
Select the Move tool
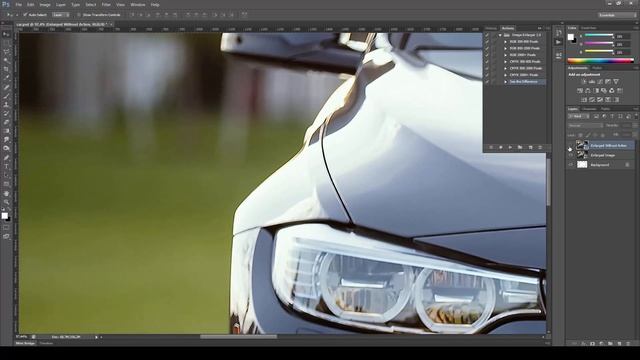pyautogui.click(x=6, y=35)
